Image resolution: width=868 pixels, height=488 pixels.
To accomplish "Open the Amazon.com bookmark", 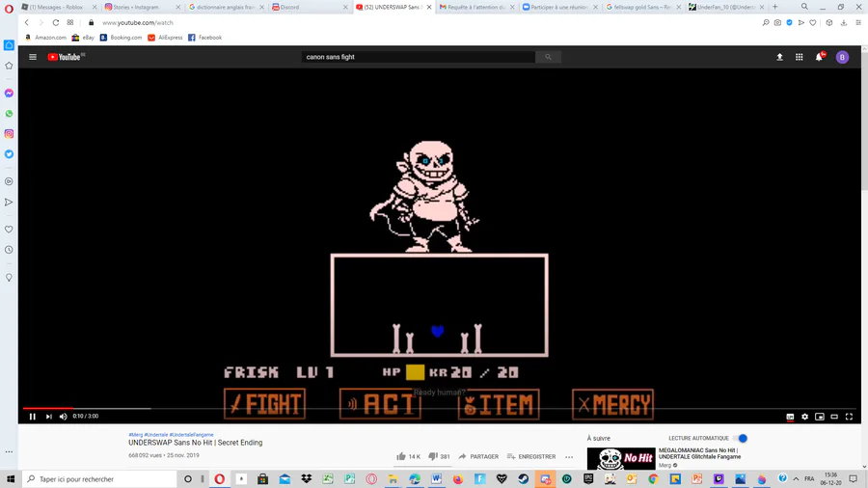I will click(45, 38).
